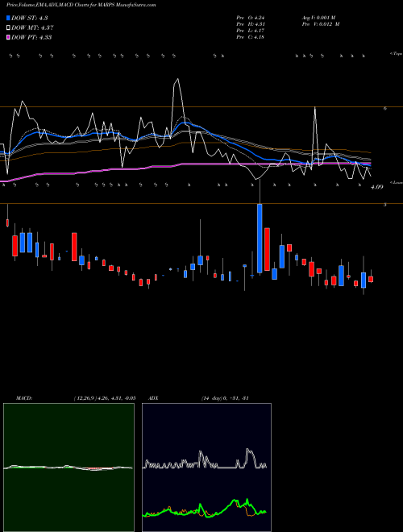Select the 'DOW ST: 4.3' legend label
The height and width of the screenshot is (532, 403).
click(x=30, y=18)
